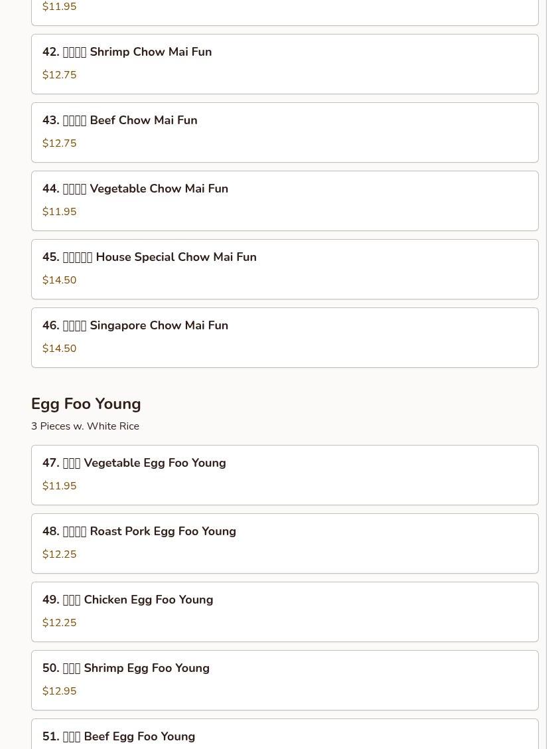Choose 49 Chicken Egg Foo Young
This screenshot has width=560, height=749.
284,612
